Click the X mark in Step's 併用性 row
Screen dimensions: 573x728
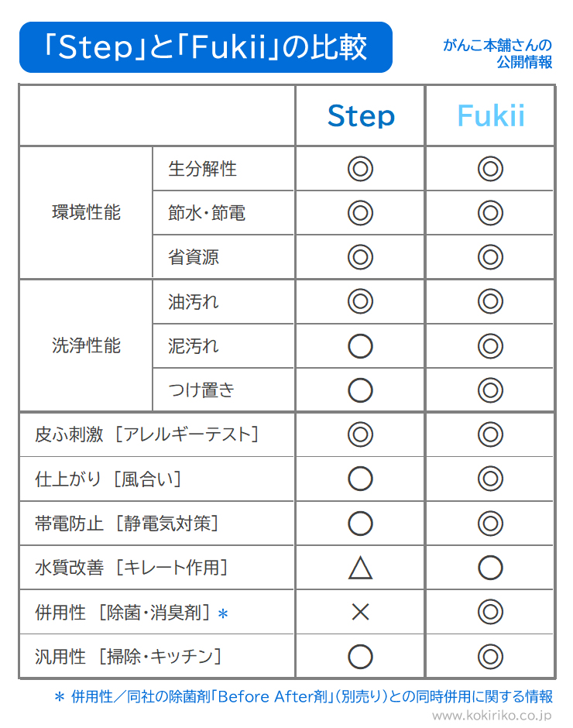[360, 612]
